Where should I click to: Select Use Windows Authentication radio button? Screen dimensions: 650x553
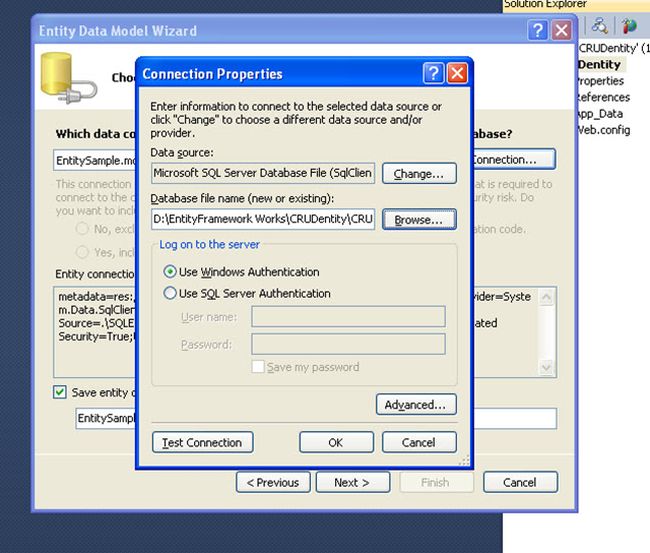(x=170, y=272)
